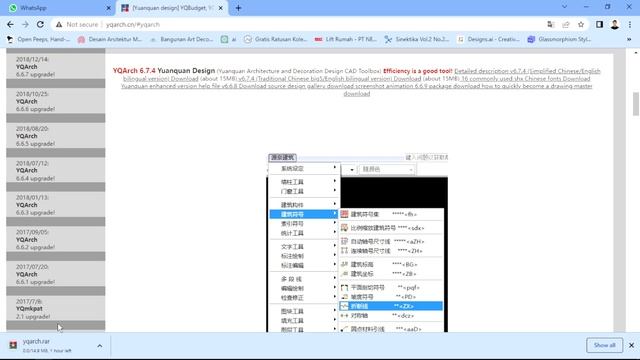Close the WhatsApp tab
Image resolution: width=640 pixels, height=360 pixels.
[108, 8]
